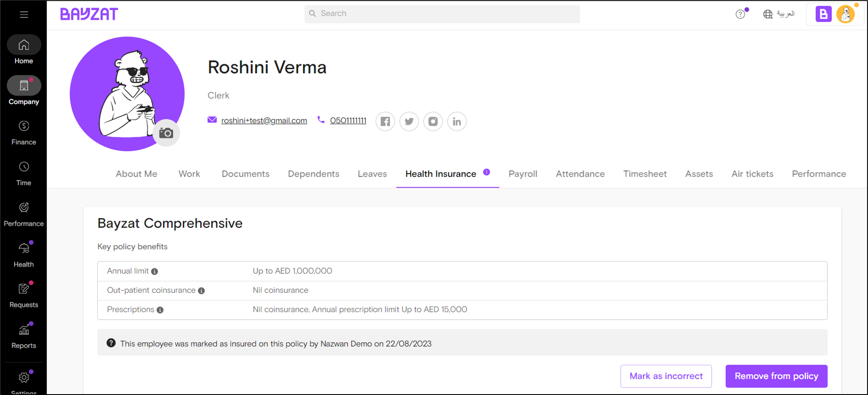Click the Prescriptions info icon
This screenshot has height=395, width=868.
(x=160, y=310)
